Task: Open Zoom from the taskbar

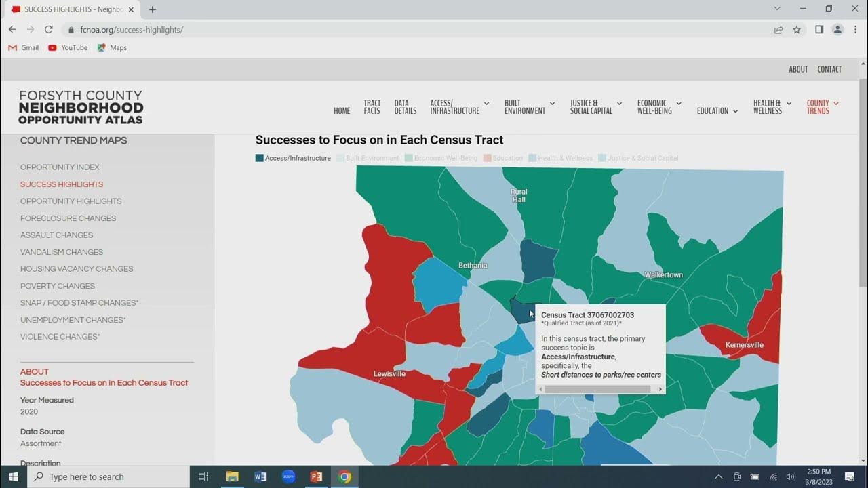Action: pyautogui.click(x=288, y=476)
